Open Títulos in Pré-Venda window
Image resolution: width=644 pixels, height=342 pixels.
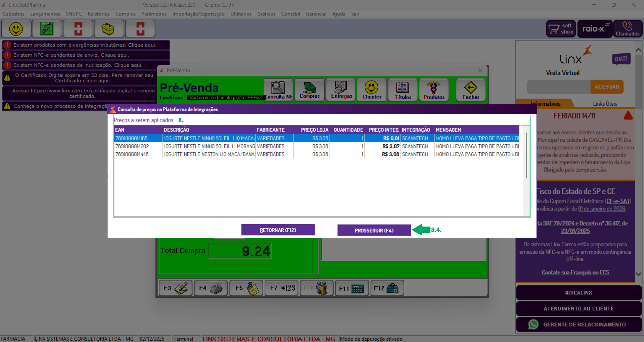point(403,90)
